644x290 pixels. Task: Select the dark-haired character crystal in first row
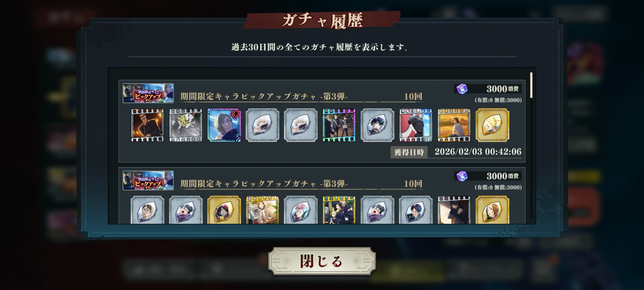[377, 125]
